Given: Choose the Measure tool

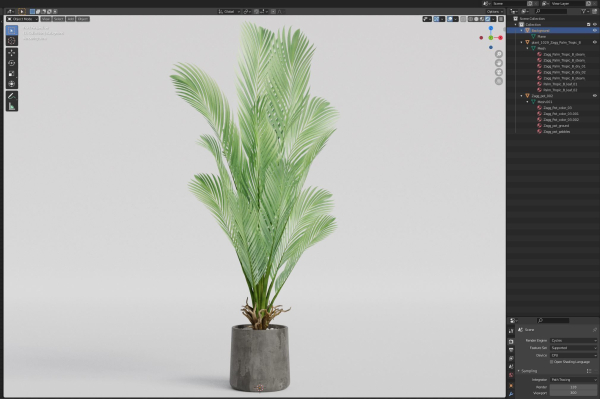Looking at the screenshot, I should click(12, 106).
